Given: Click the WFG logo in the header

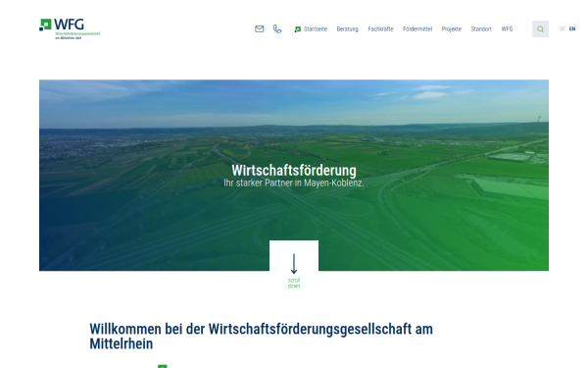Looking at the screenshot, I should point(70,28).
